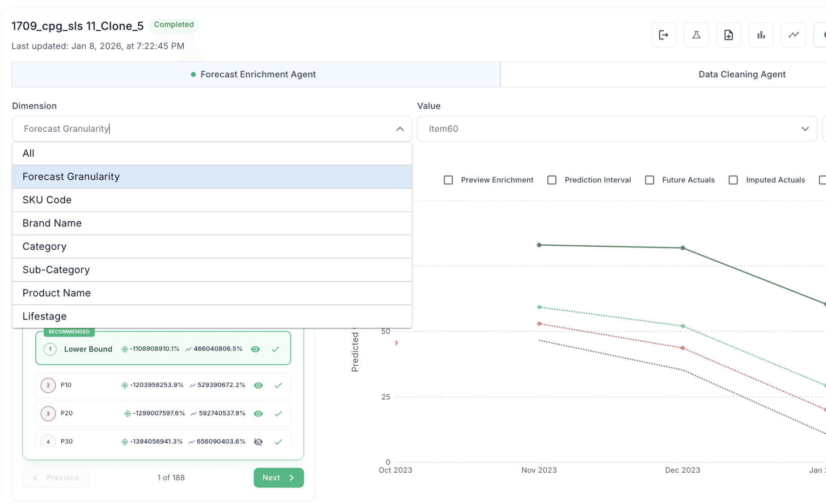
Task: Click the target icon next to Lower Bound
Action: [x=124, y=349]
